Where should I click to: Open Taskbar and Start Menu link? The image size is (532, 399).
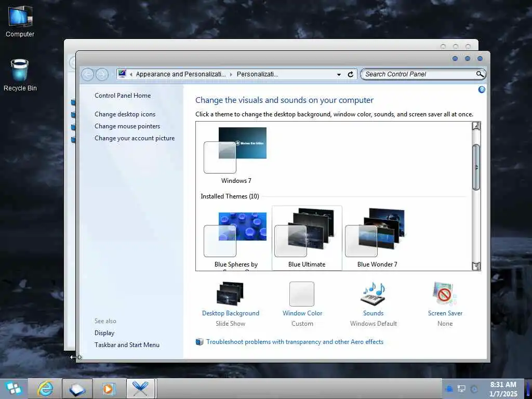127,345
